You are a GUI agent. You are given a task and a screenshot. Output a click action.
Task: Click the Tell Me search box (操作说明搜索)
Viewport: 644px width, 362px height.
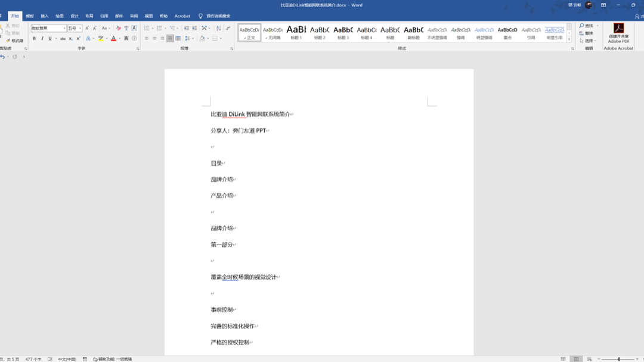218,16
